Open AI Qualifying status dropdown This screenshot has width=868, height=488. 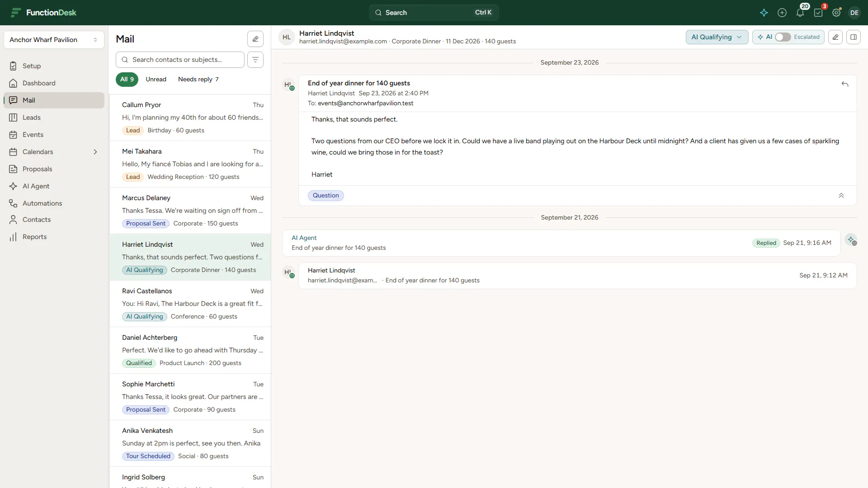(x=717, y=37)
